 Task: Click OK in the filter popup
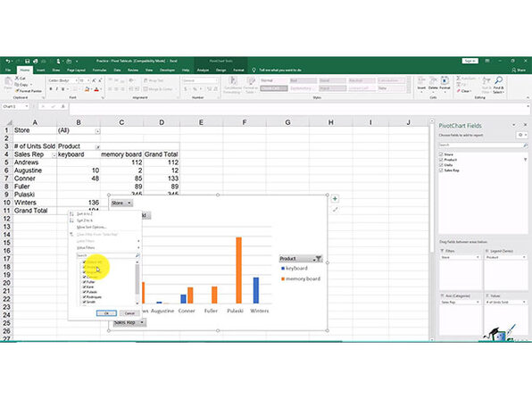(106, 313)
